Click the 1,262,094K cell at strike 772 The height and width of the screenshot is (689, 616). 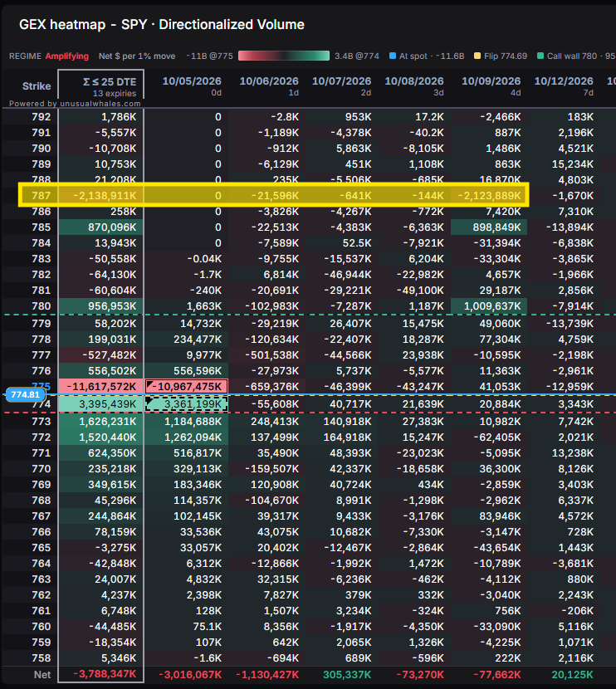(186, 437)
